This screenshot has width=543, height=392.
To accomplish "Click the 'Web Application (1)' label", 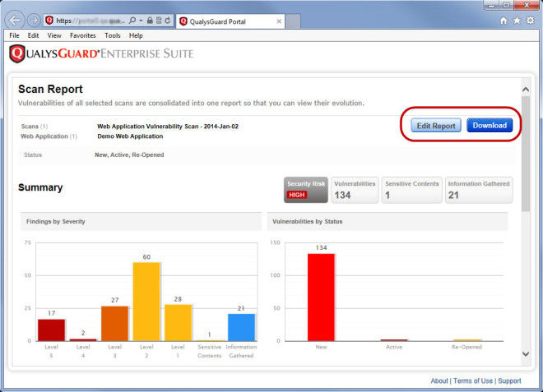I will pos(49,136).
